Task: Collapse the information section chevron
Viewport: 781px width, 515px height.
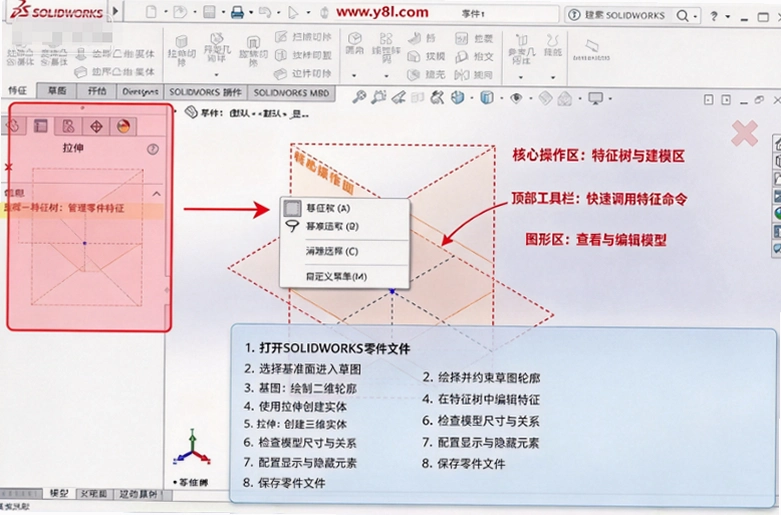Action: pyautogui.click(x=156, y=193)
